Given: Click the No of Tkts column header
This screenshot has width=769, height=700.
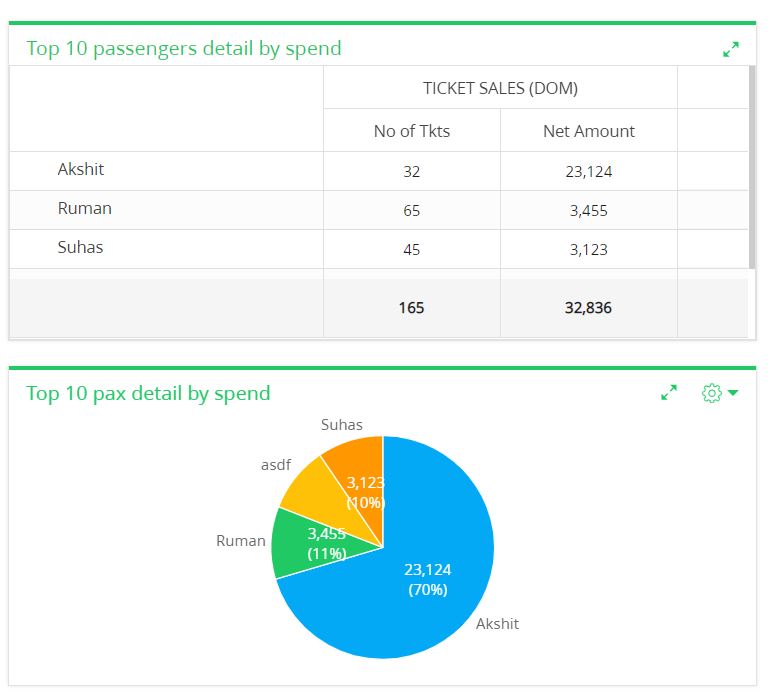Looking at the screenshot, I should [x=412, y=130].
